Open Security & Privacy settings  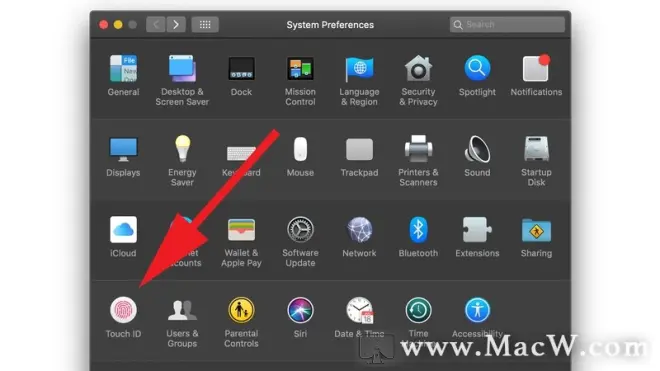point(418,68)
